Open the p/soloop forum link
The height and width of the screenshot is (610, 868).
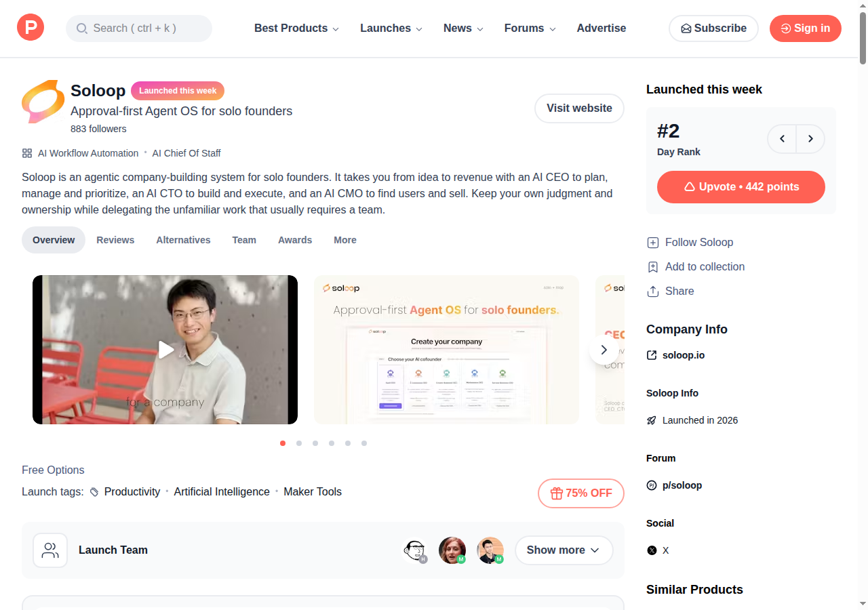682,485
